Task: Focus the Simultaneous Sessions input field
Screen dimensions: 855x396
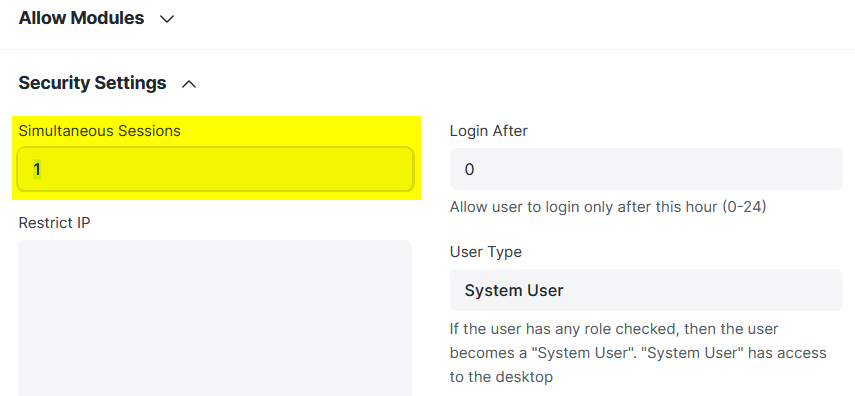Action: coord(215,169)
